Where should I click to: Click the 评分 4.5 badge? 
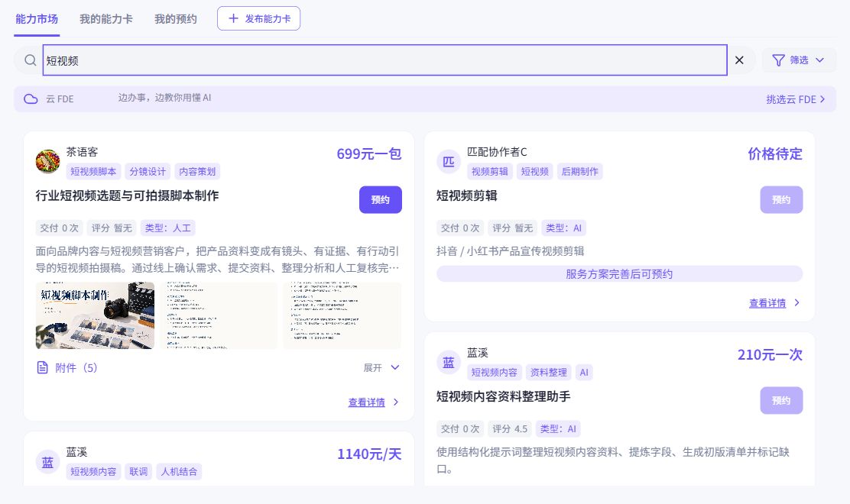click(x=510, y=428)
